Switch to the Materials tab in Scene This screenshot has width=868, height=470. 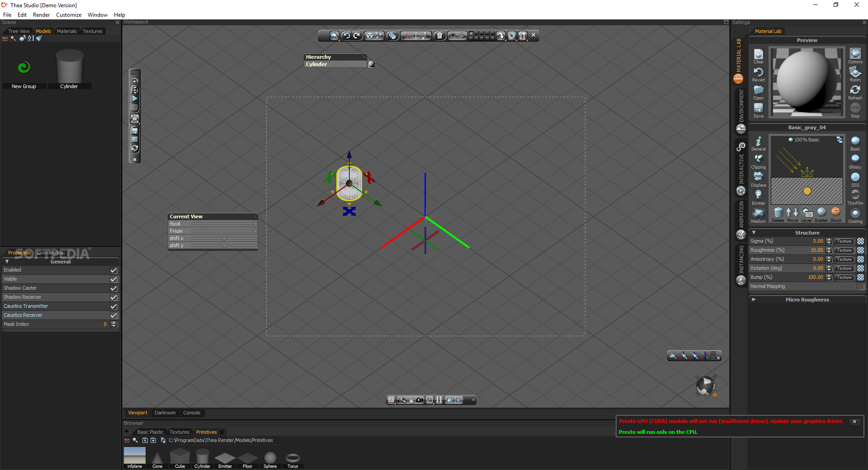pyautogui.click(x=66, y=31)
